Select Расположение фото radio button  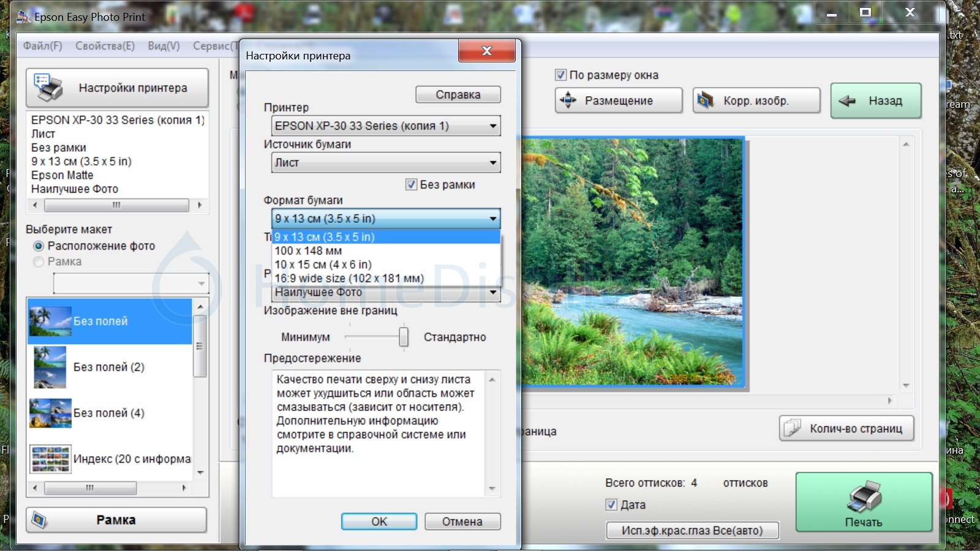[39, 246]
